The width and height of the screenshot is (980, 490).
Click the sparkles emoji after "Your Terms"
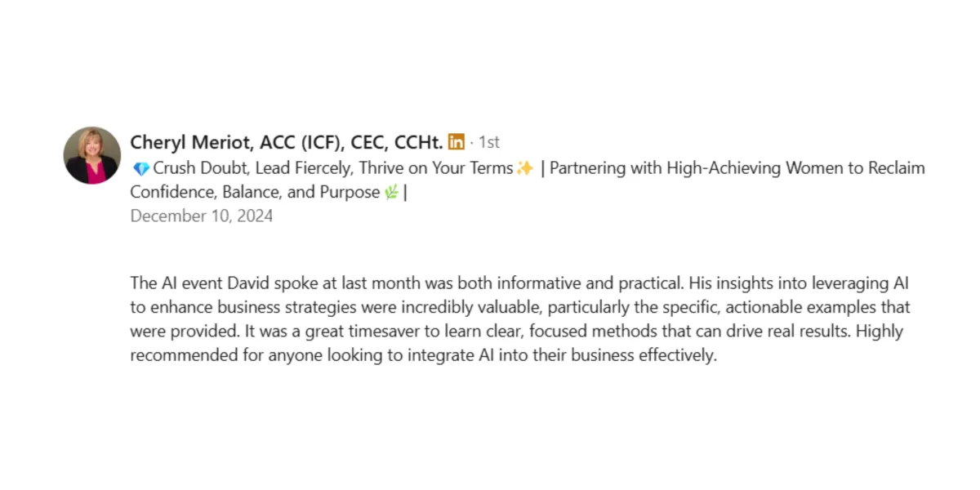tap(525, 169)
